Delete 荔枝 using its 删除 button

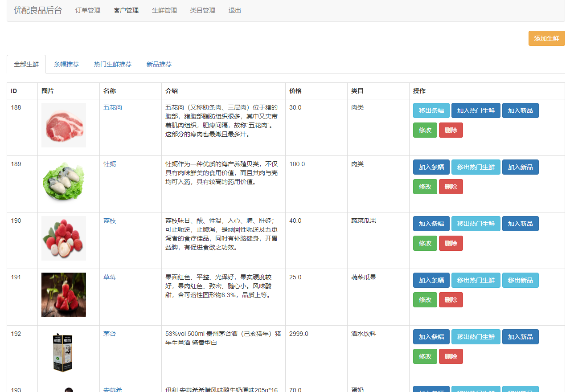click(451, 243)
